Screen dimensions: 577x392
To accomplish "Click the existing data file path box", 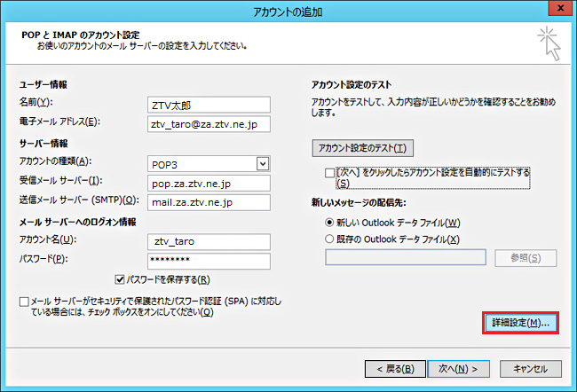I will (406, 258).
